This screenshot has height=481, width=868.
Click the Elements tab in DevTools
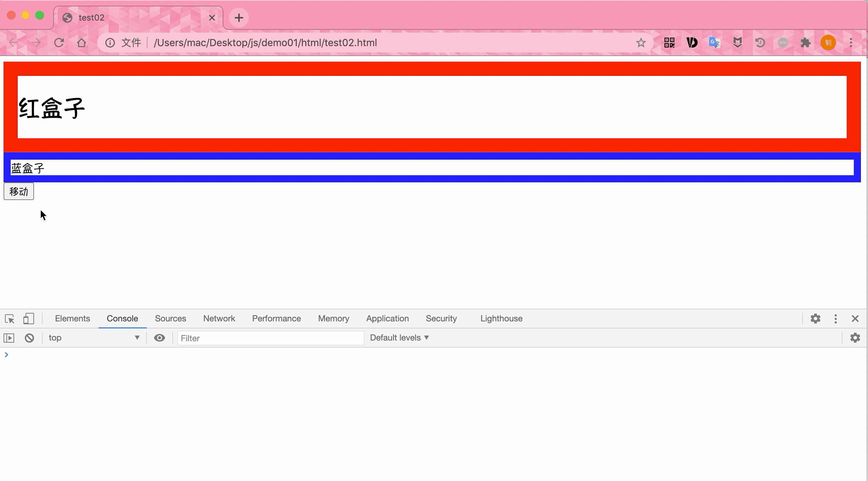click(x=72, y=318)
